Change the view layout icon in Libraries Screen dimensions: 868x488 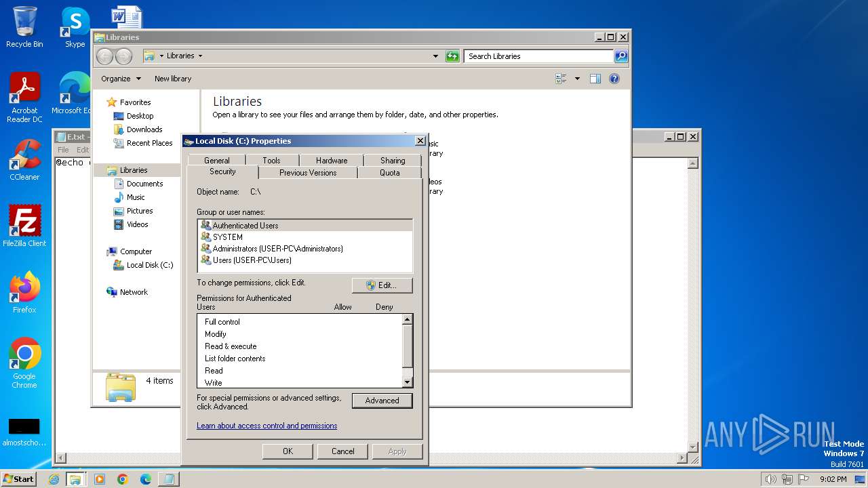(561, 79)
